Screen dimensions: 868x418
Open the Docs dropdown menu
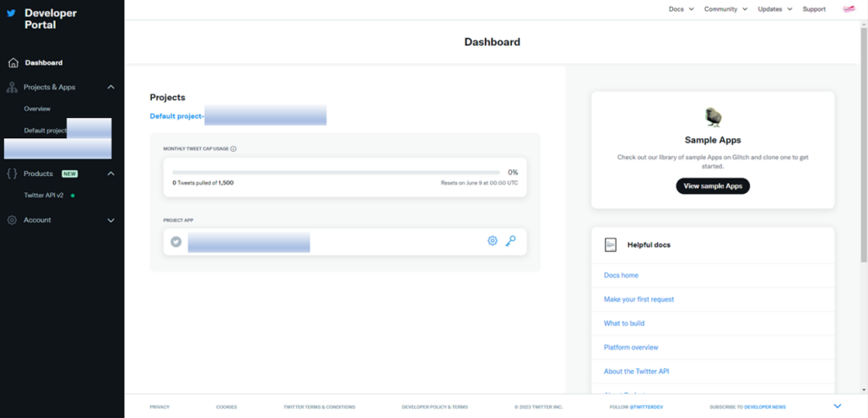click(681, 9)
